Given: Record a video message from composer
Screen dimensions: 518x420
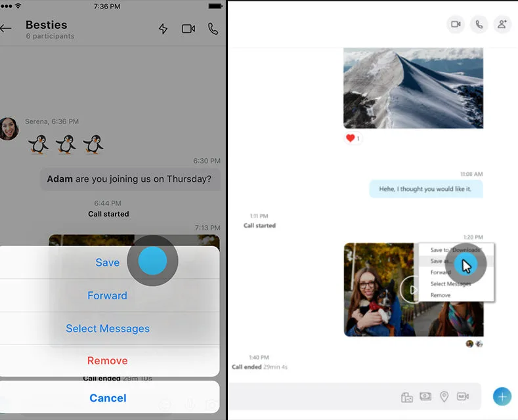Looking at the screenshot, I should tap(462, 396).
